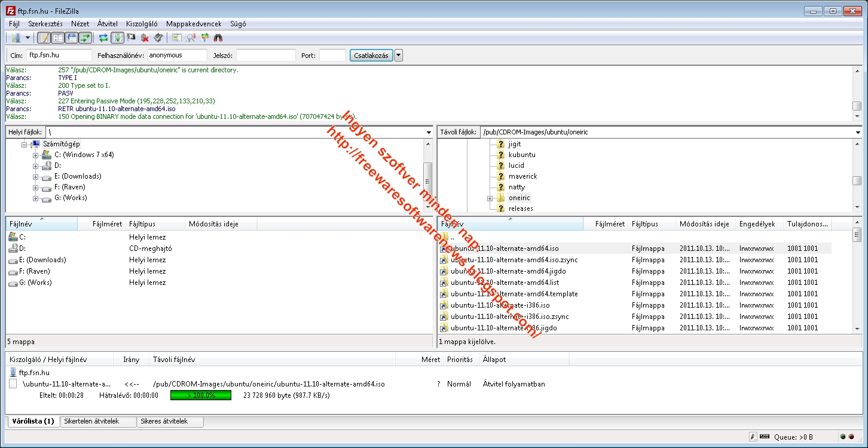
Task: Toggle message log display
Action: click(44, 38)
